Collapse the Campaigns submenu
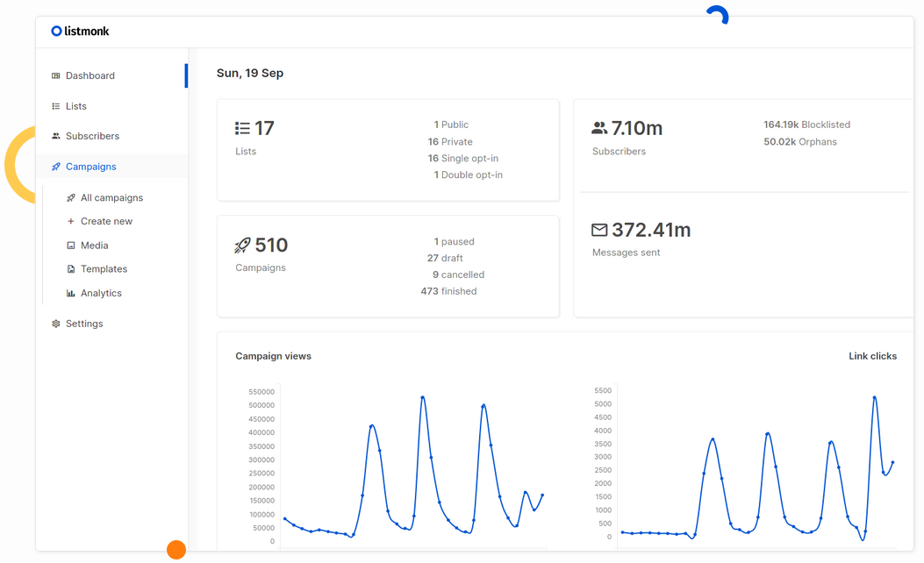The height and width of the screenshot is (563, 924). click(x=90, y=166)
